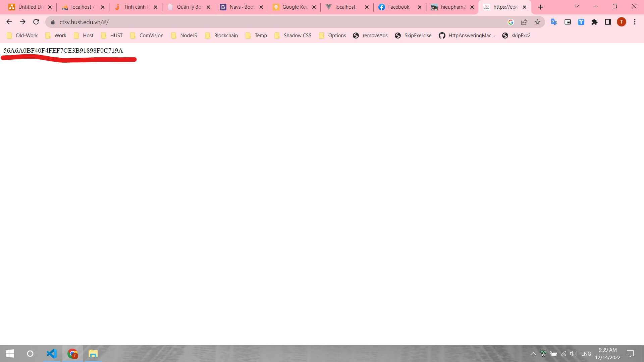The width and height of the screenshot is (644, 362).
Task: Reload the current page
Action: pos(36,22)
